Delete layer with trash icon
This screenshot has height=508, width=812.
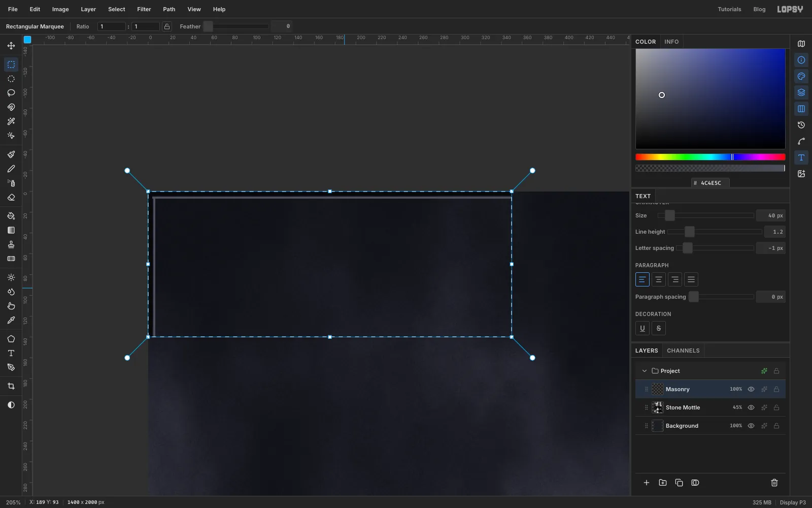[x=774, y=483]
